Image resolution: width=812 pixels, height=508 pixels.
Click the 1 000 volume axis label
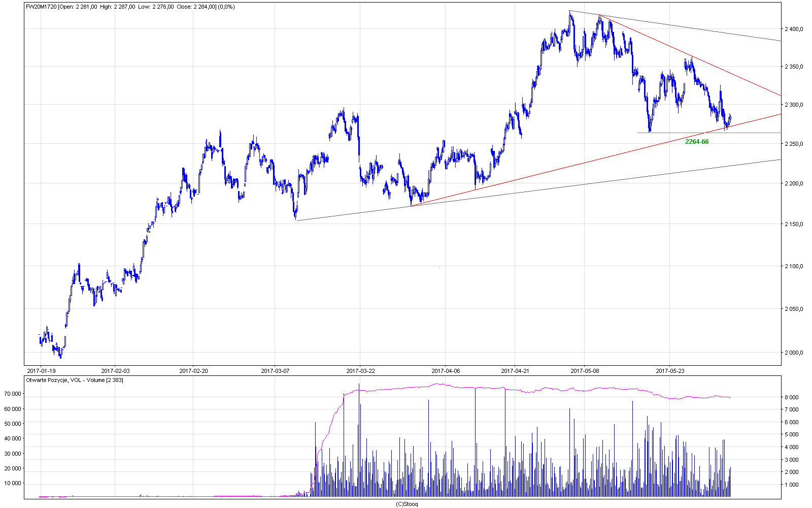(792, 485)
